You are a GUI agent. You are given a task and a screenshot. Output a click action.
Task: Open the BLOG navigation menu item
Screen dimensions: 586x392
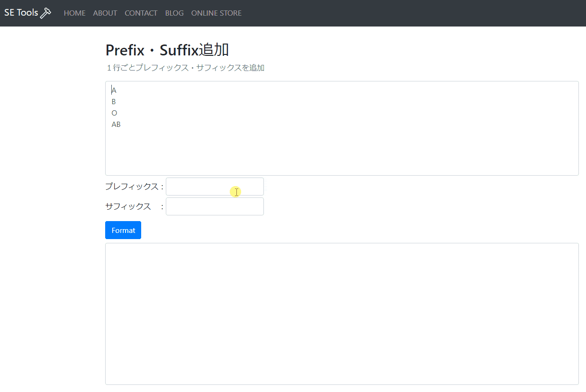click(174, 13)
